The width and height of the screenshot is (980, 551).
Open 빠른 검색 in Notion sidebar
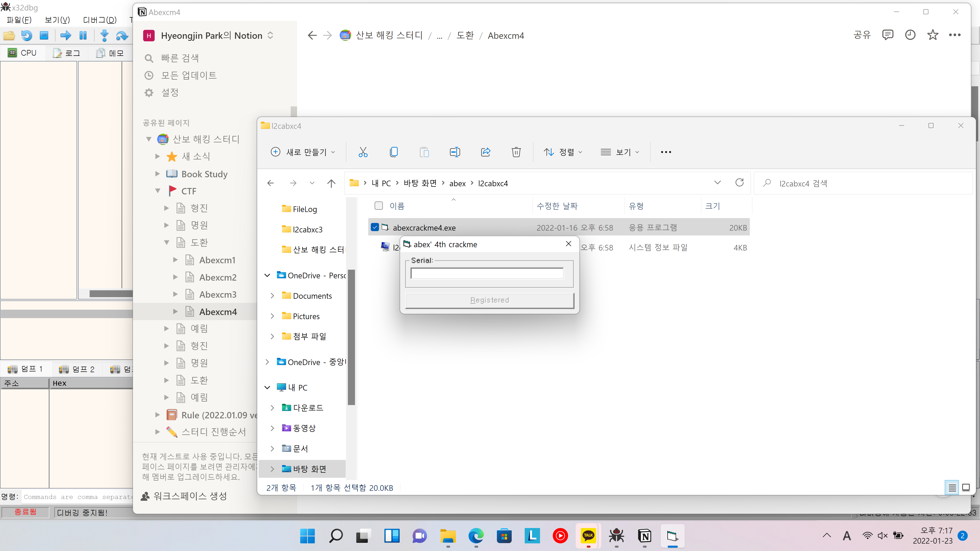[180, 58]
